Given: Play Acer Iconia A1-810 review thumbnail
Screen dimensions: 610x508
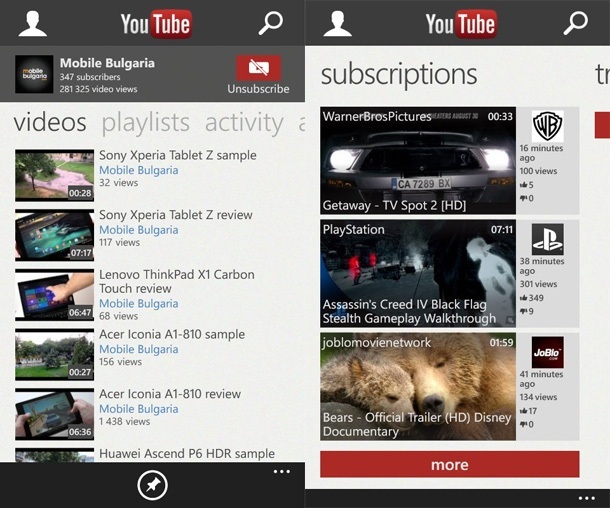Looking at the screenshot, I should (x=54, y=414).
